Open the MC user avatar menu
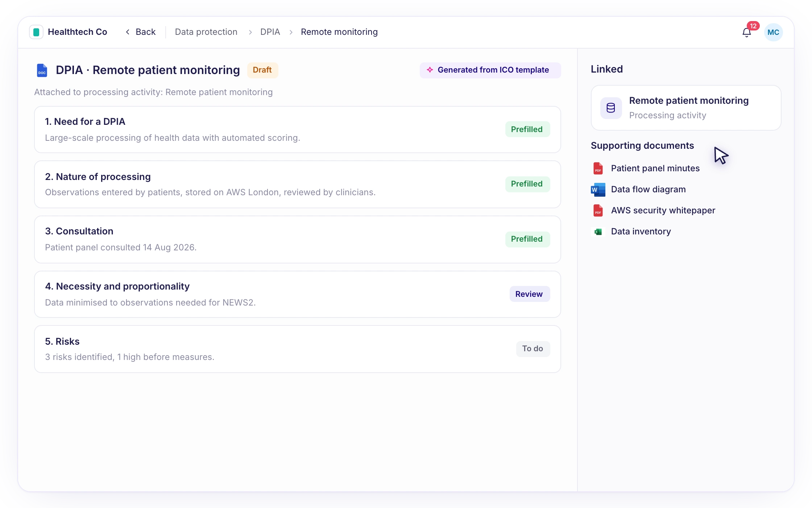The image size is (812, 508). point(773,32)
